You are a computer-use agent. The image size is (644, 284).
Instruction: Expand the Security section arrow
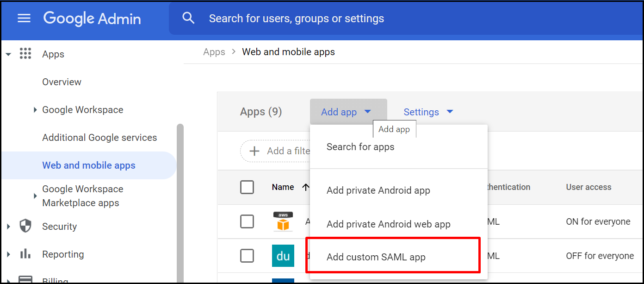tap(8, 227)
